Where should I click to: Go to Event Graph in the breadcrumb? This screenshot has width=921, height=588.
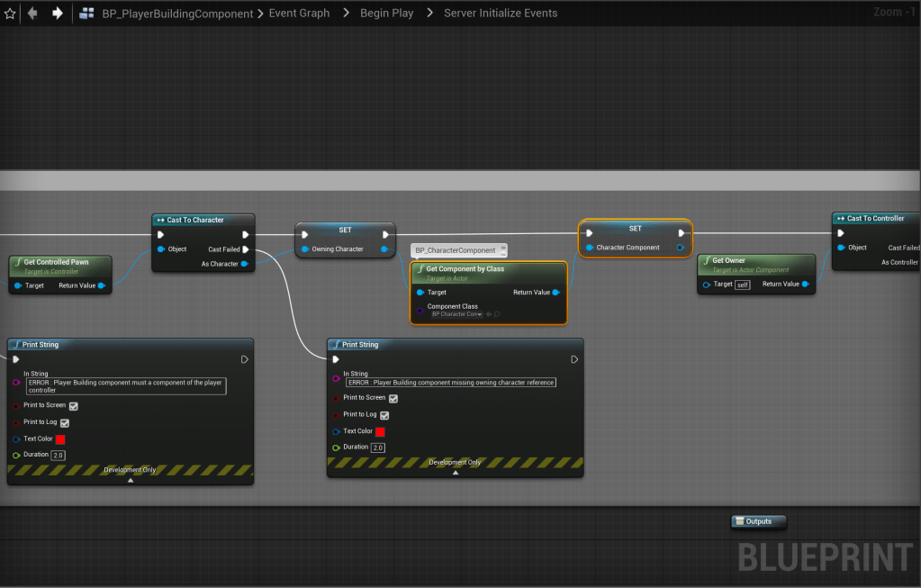pos(299,14)
